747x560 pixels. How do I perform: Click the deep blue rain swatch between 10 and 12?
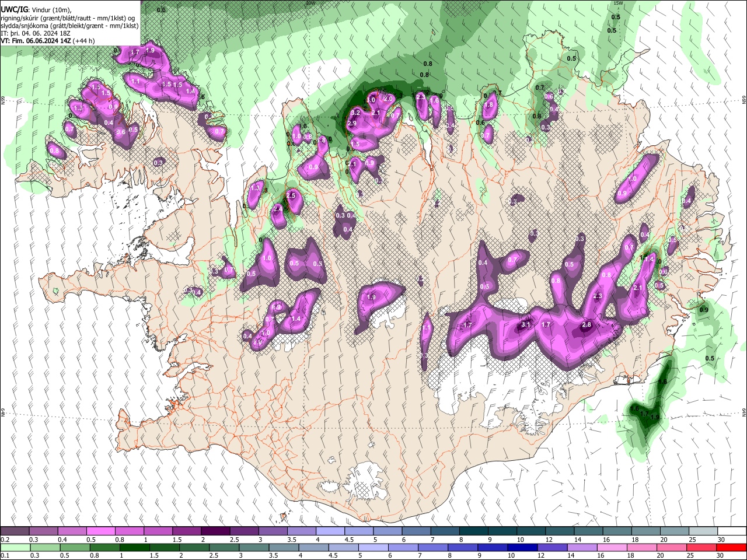(521, 547)
